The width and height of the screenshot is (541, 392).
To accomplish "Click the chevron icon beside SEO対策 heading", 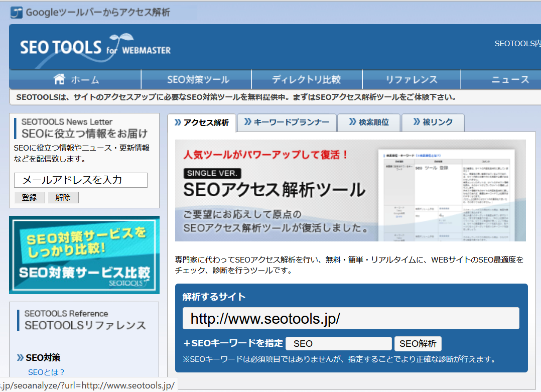I will tap(21, 357).
